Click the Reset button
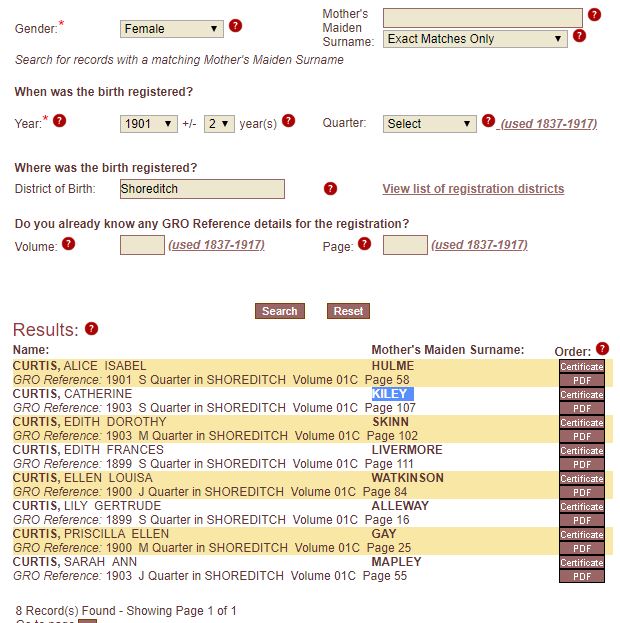This screenshot has height=623, width=620. (x=348, y=311)
